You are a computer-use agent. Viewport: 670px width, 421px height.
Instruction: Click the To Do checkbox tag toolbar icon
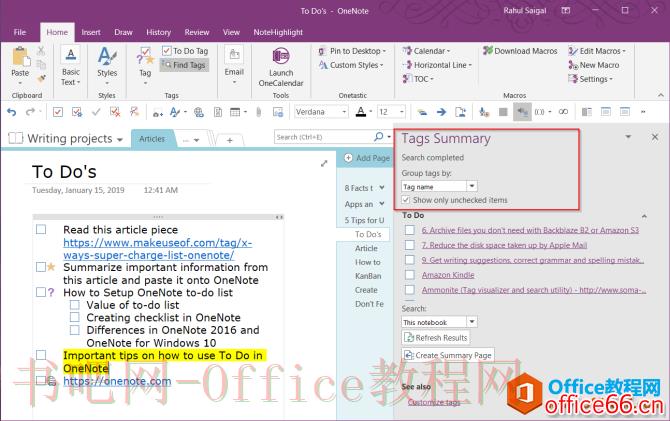pyautogui.click(x=58, y=112)
